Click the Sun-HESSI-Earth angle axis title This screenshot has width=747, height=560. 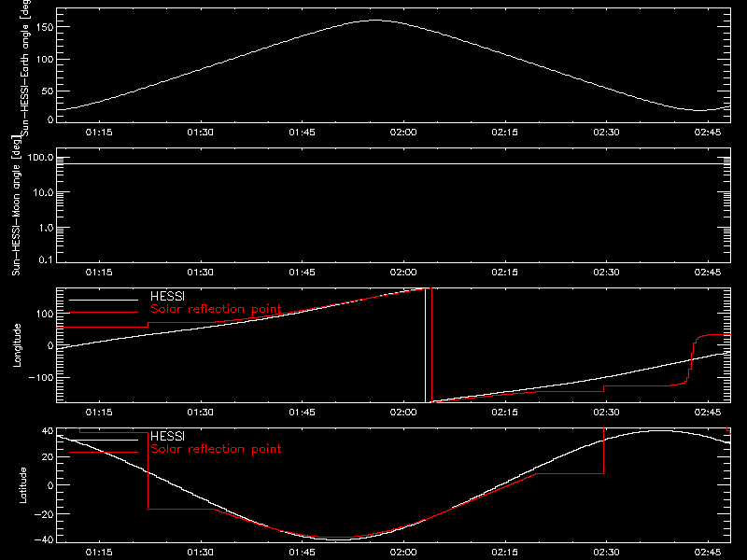click(x=25, y=68)
